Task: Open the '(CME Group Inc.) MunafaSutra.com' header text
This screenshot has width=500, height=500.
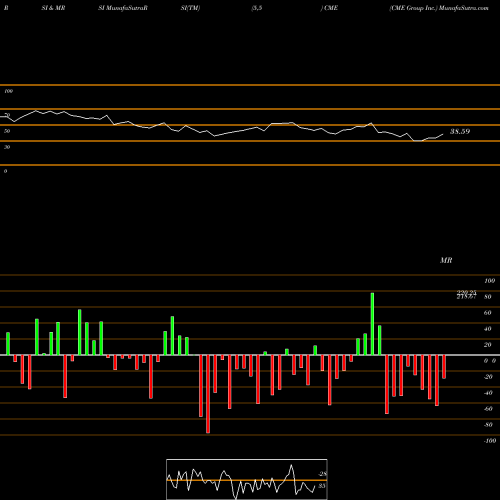Action: [439, 8]
